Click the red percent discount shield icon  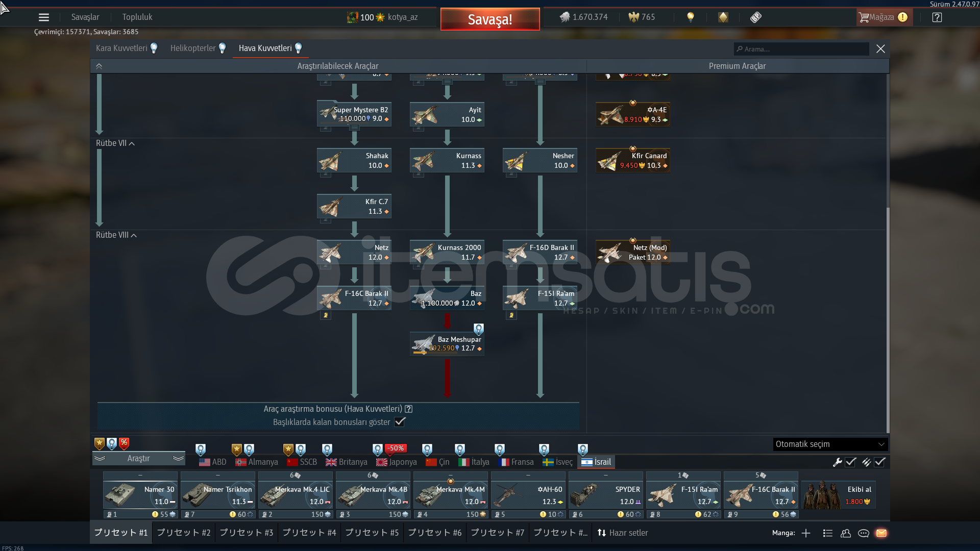[124, 443]
